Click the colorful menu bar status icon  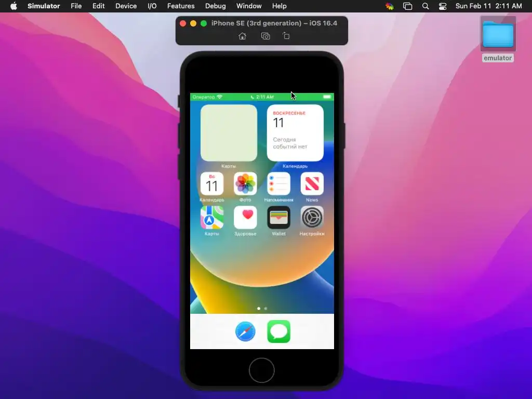(390, 6)
